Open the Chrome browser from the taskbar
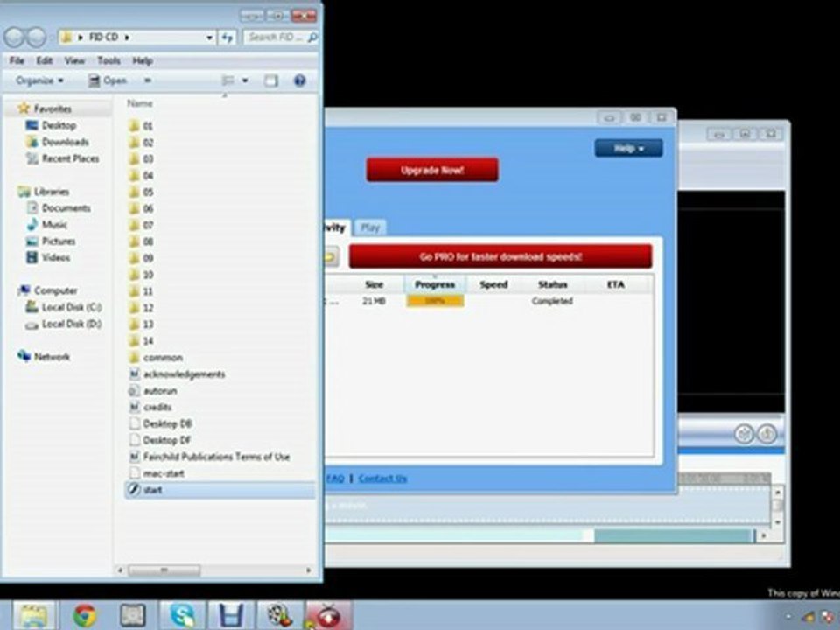 click(85, 615)
